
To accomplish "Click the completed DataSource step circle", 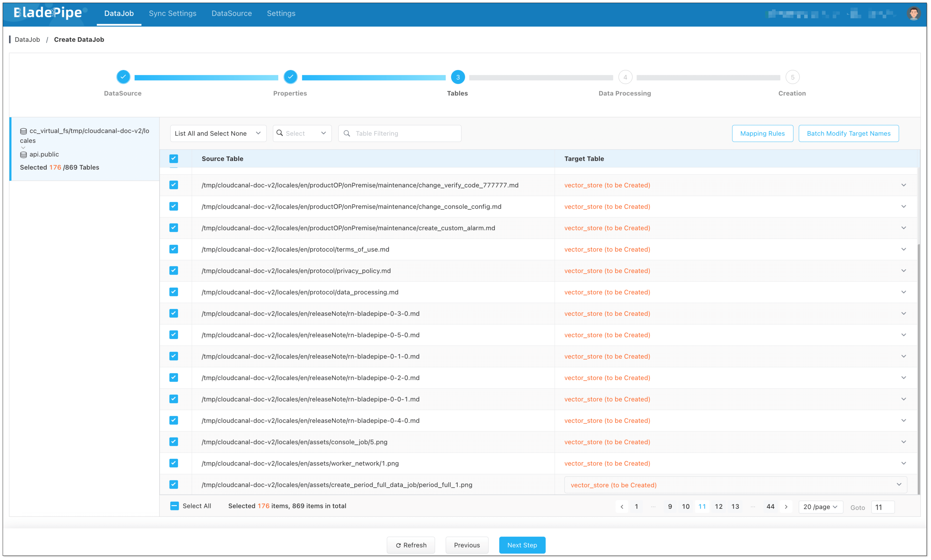I will pyautogui.click(x=123, y=77).
